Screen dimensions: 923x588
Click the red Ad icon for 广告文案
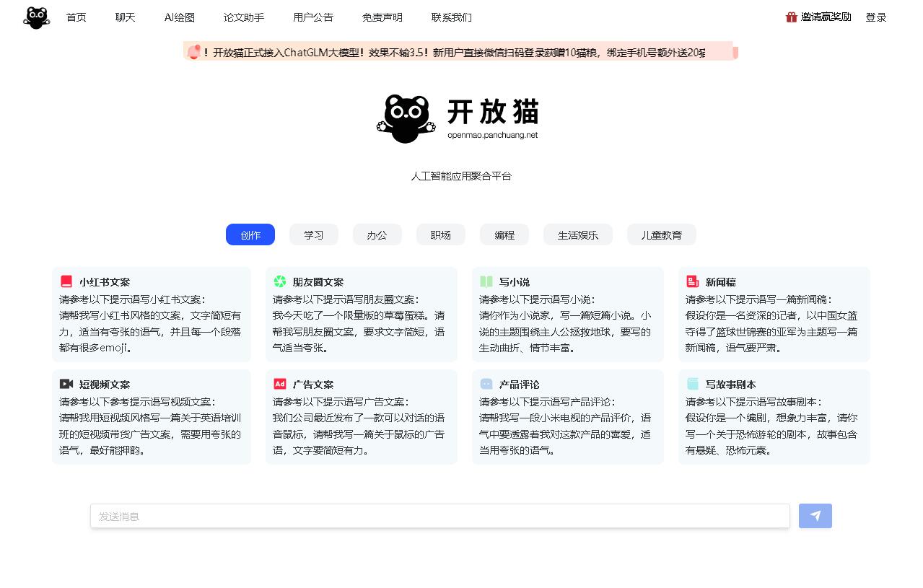pyautogui.click(x=280, y=384)
